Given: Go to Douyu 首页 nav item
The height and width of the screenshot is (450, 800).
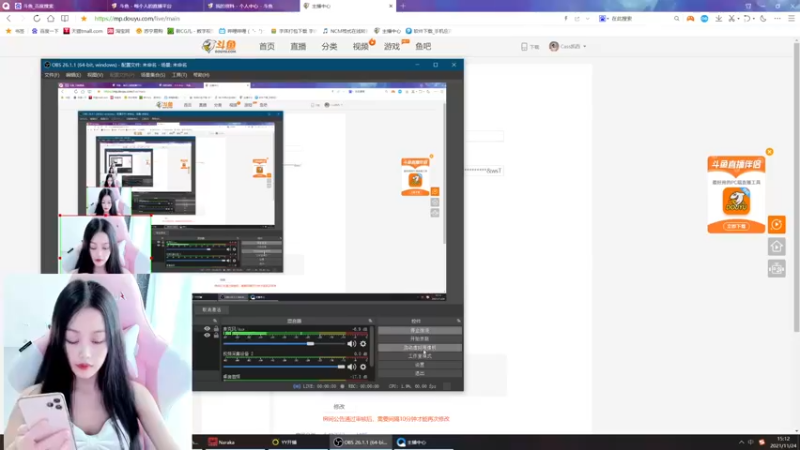Looking at the screenshot, I should [x=267, y=46].
